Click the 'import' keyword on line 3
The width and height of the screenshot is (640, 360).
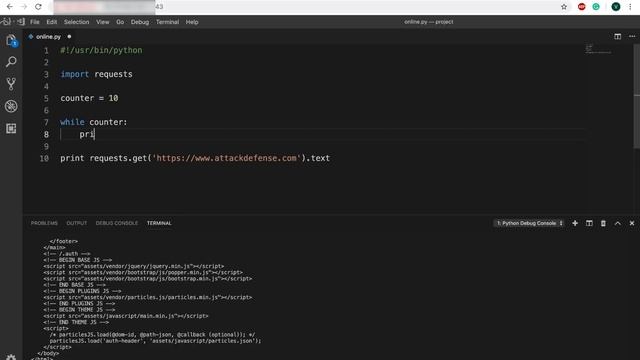click(74, 74)
